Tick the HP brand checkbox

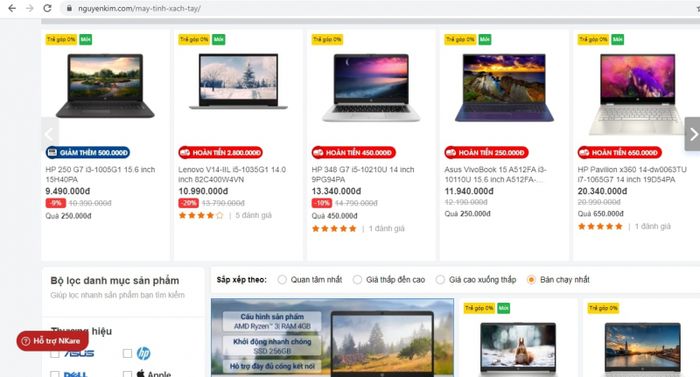[x=127, y=353]
